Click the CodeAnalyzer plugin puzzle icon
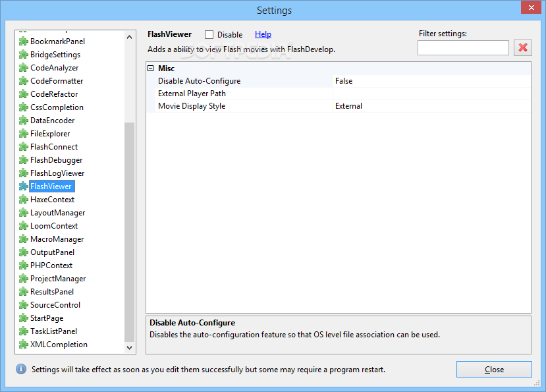The width and height of the screenshot is (546, 392). (x=23, y=68)
